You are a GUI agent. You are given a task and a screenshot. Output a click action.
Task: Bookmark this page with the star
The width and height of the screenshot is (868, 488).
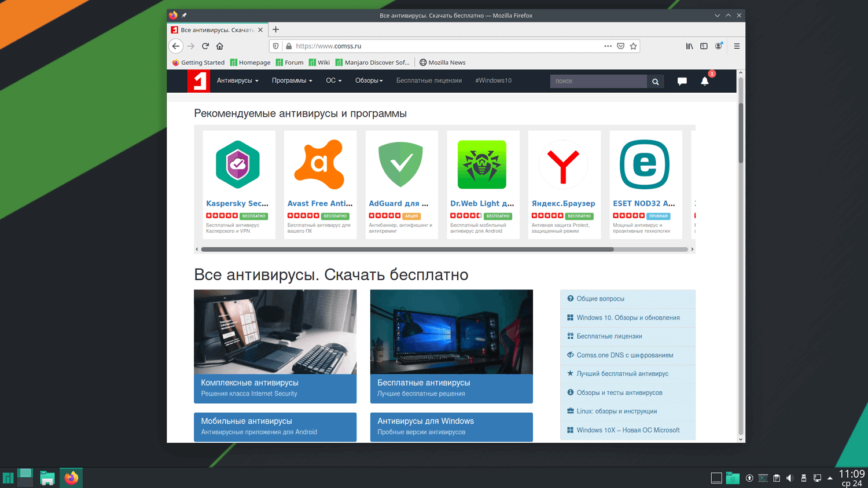634,46
